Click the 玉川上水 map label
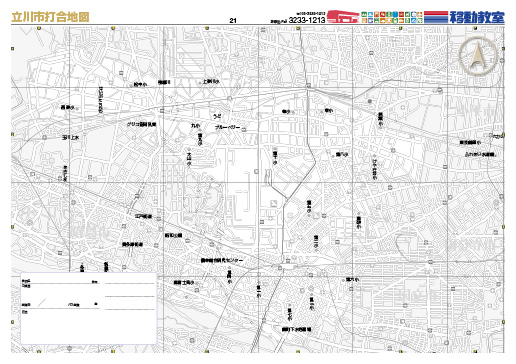Screen dimensions: 516x364 pyautogui.click(x=70, y=137)
